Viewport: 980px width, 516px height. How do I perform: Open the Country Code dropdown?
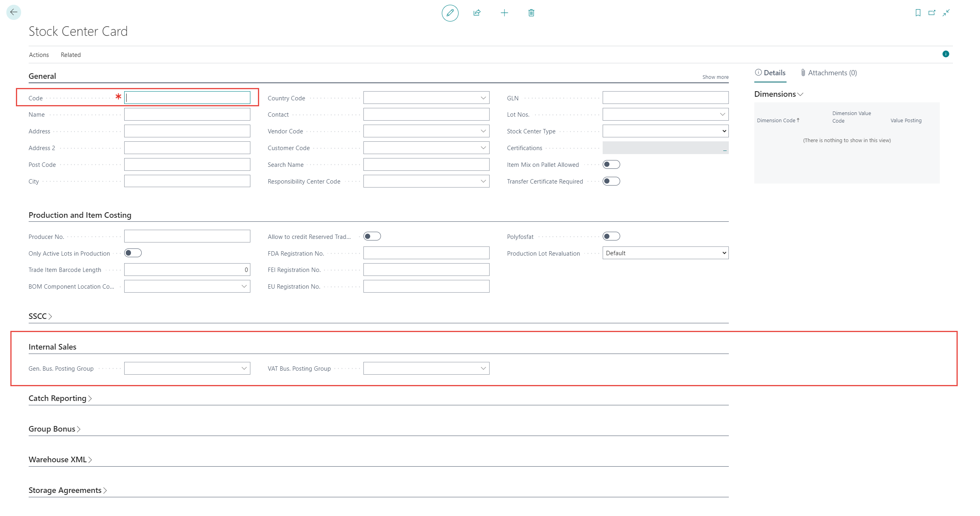[483, 98]
